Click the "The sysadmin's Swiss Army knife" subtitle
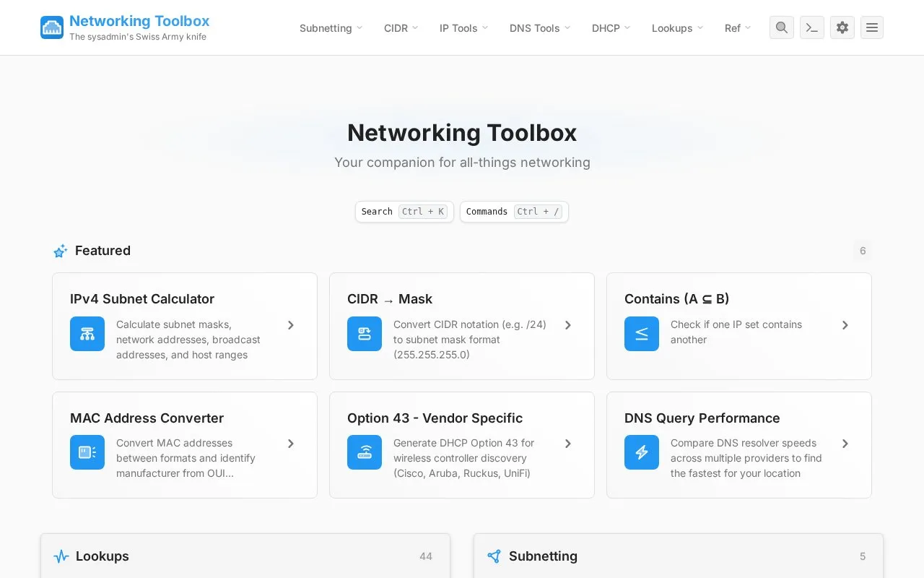924x578 pixels. click(x=138, y=37)
